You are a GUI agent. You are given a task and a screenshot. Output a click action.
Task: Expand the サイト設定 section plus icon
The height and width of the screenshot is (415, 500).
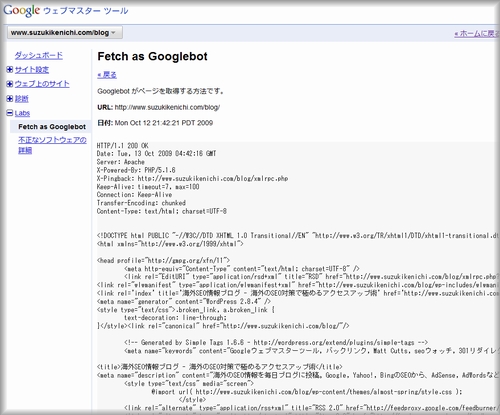point(10,70)
